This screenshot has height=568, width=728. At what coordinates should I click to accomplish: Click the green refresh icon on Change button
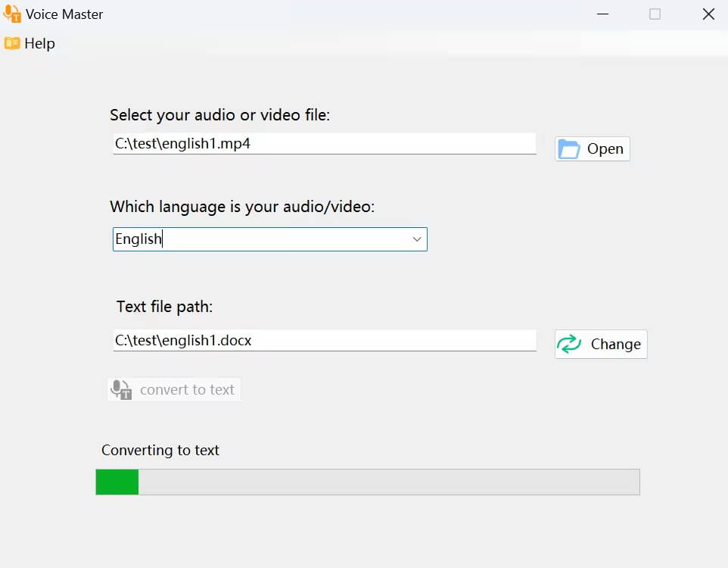[x=569, y=344]
